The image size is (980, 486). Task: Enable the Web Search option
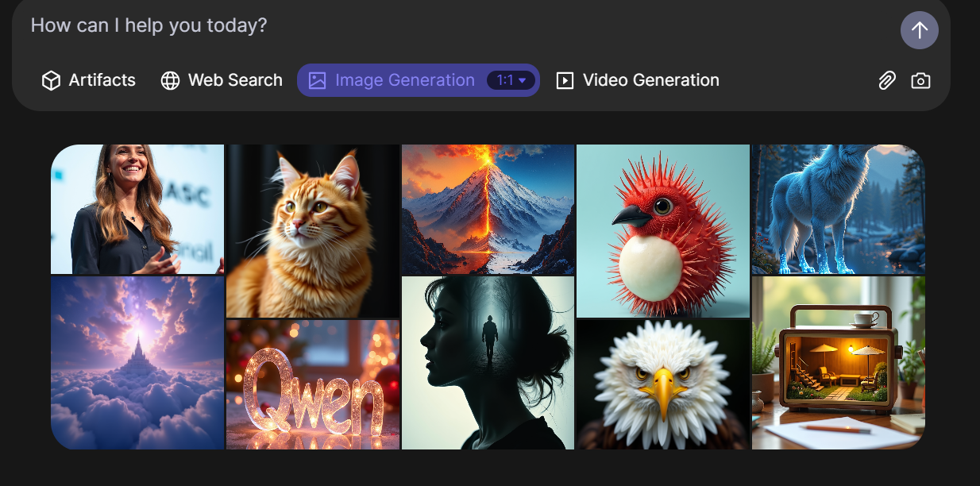point(234,80)
